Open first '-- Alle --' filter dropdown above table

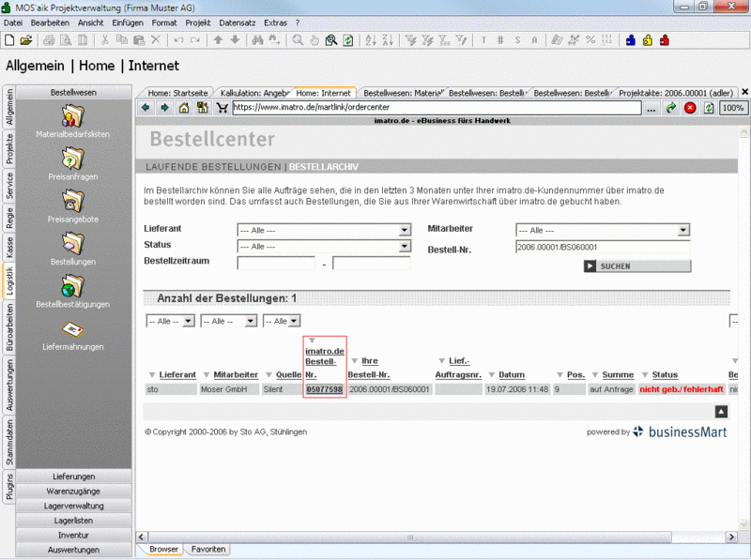pyautogui.click(x=170, y=321)
